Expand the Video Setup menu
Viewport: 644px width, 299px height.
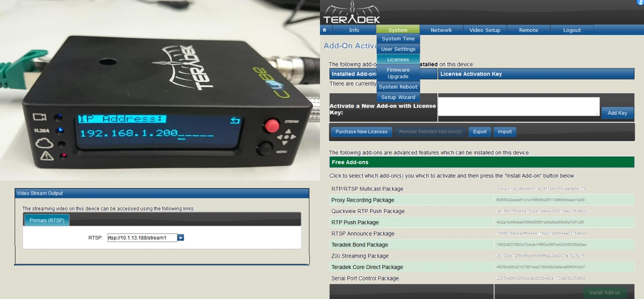click(484, 30)
